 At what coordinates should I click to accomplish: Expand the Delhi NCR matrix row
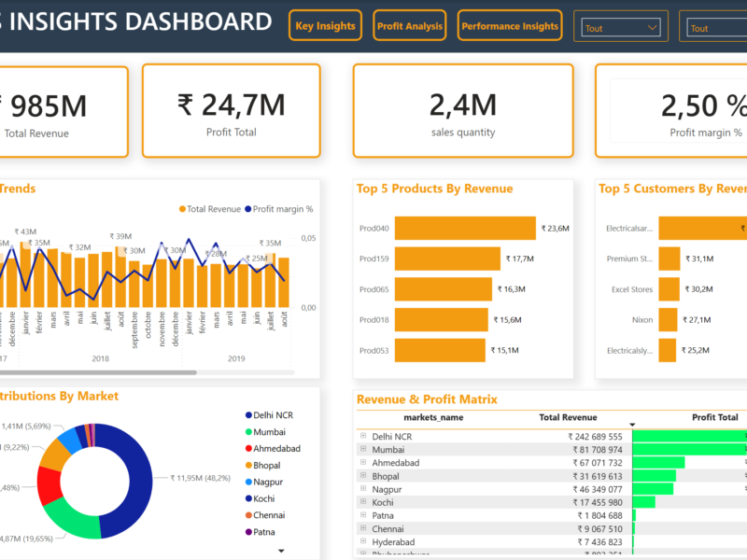click(x=362, y=436)
